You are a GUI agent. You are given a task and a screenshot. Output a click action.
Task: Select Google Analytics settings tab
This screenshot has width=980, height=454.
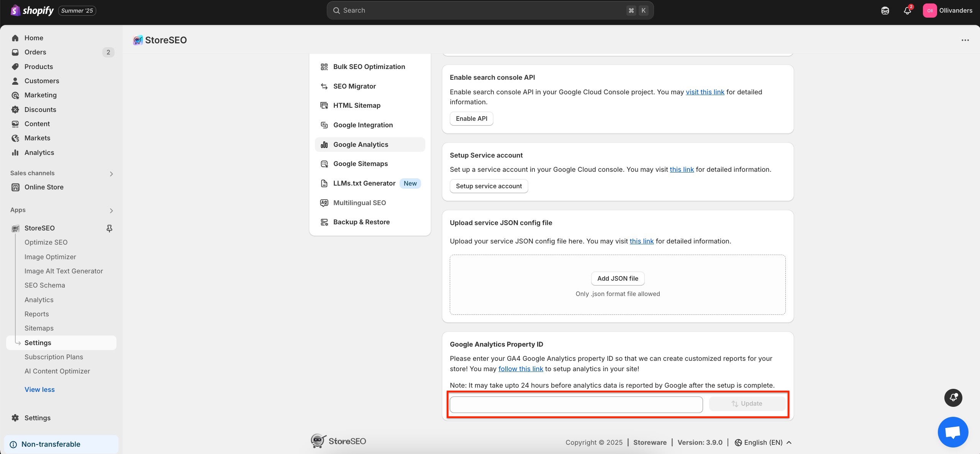(370, 145)
